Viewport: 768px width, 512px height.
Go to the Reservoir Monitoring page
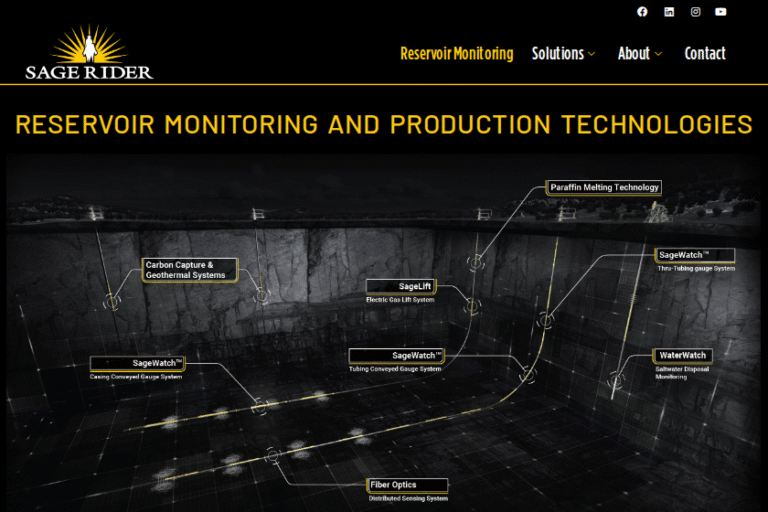[x=456, y=54]
